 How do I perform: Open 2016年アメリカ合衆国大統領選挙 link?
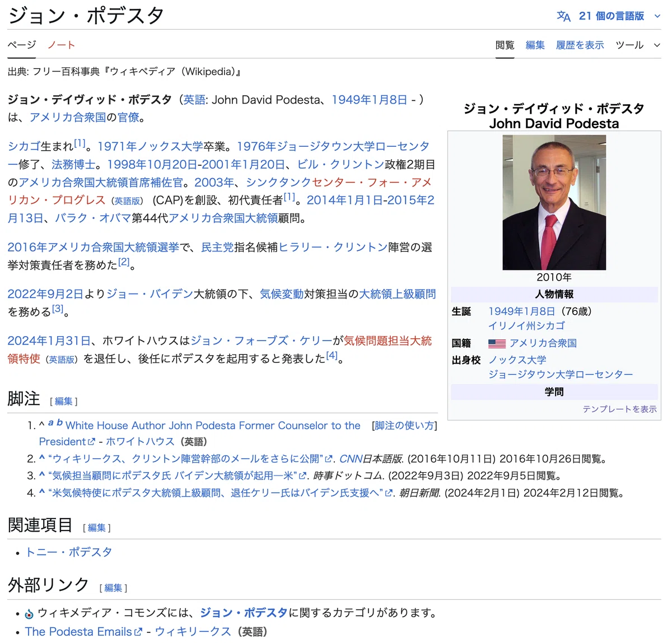tap(94, 248)
